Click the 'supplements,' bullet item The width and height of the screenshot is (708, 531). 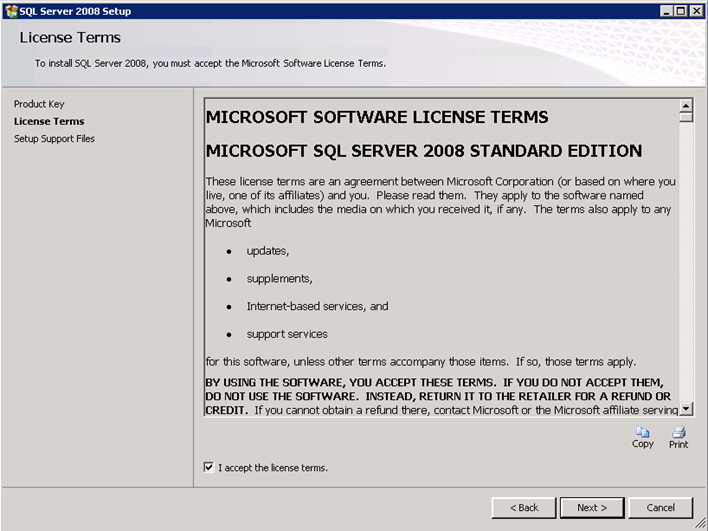(279, 279)
